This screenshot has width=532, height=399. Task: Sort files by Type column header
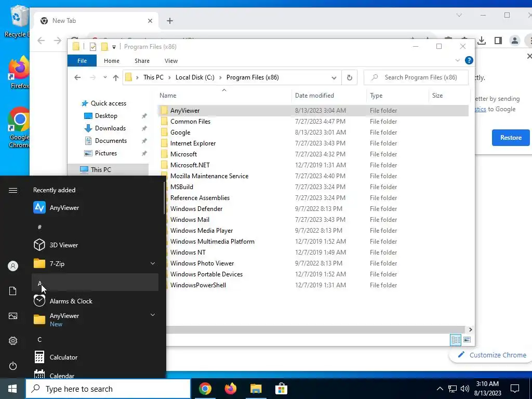point(397,96)
